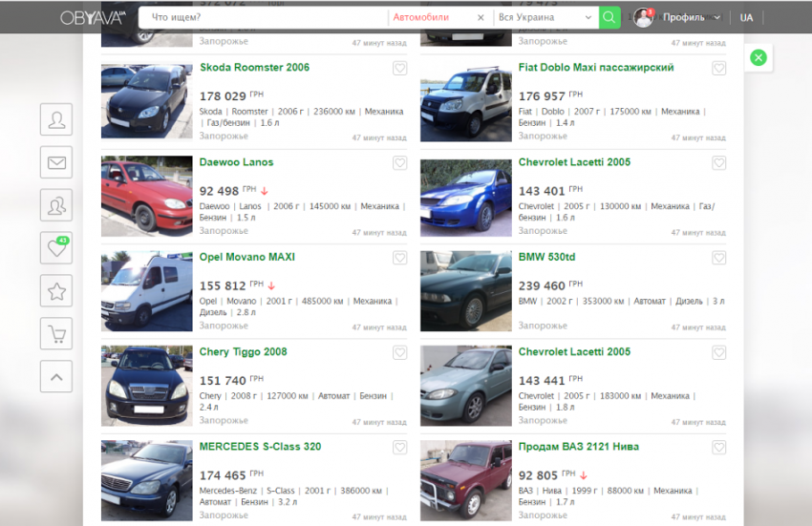The height and width of the screenshot is (526, 812).
Task: Click the price 176 957 ГРН
Action: (550, 95)
